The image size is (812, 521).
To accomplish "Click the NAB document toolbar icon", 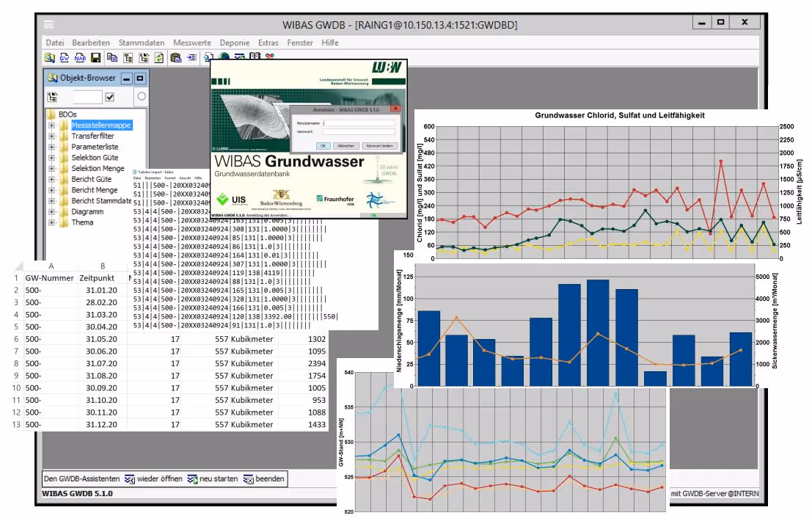I will point(80,58).
